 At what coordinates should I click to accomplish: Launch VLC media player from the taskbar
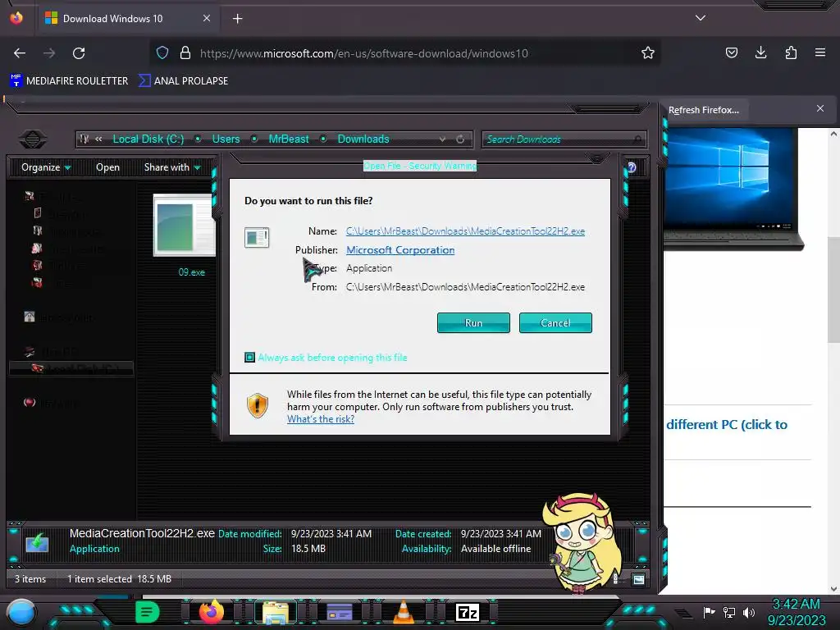[x=404, y=612]
